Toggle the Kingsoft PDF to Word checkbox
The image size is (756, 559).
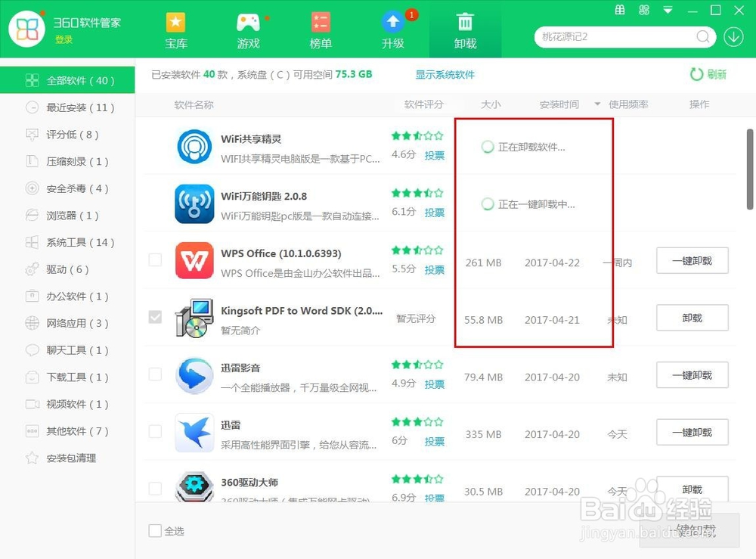click(x=155, y=317)
